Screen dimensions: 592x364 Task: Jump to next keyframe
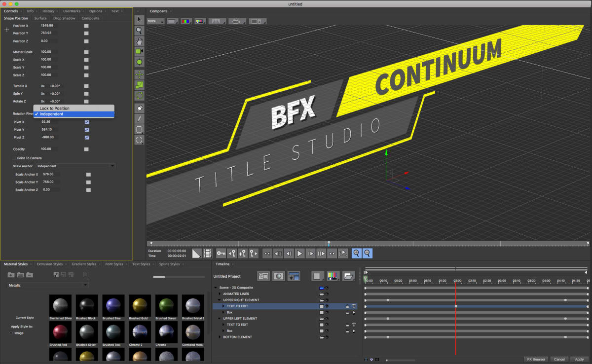pos(253,254)
